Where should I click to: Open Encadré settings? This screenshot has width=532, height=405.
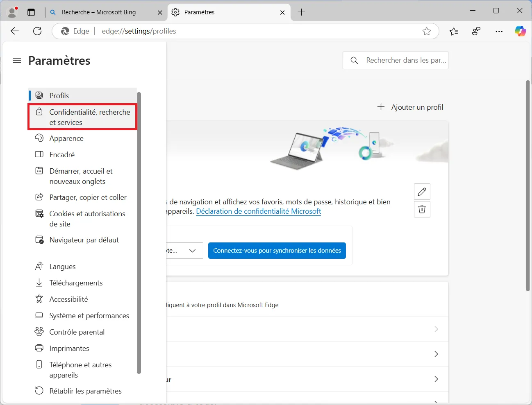point(82,155)
